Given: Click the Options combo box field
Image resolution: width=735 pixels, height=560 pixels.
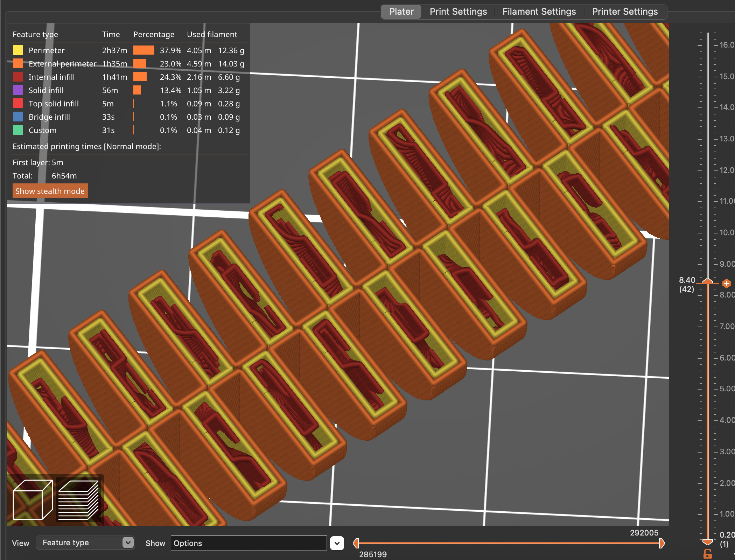Looking at the screenshot, I should (x=248, y=543).
